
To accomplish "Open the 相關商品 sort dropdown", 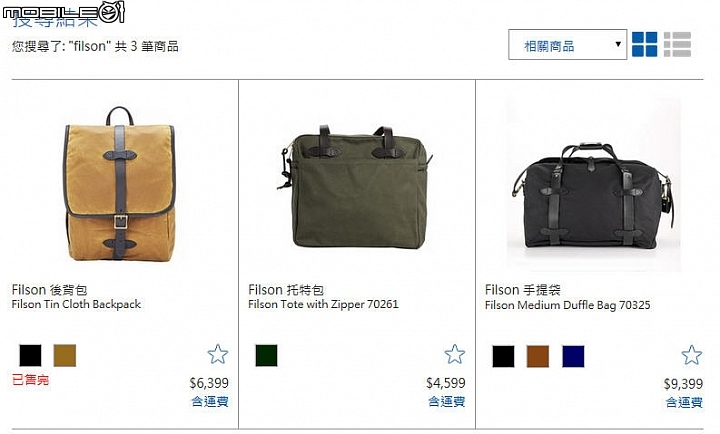I will 568,45.
